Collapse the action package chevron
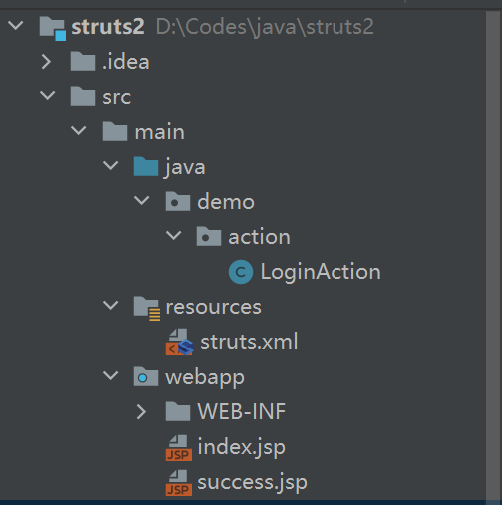Viewport: 502px width, 505px height. pyautogui.click(x=174, y=235)
